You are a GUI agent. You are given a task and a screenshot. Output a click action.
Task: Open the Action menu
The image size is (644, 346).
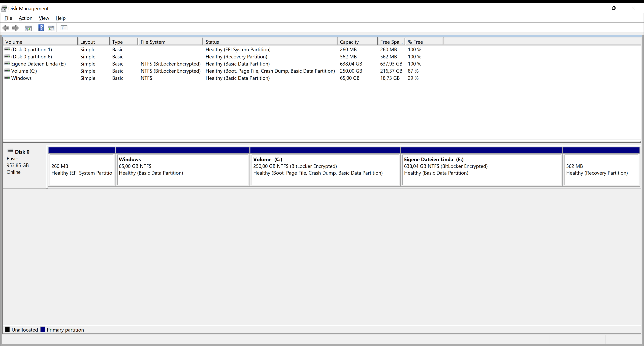pyautogui.click(x=25, y=18)
